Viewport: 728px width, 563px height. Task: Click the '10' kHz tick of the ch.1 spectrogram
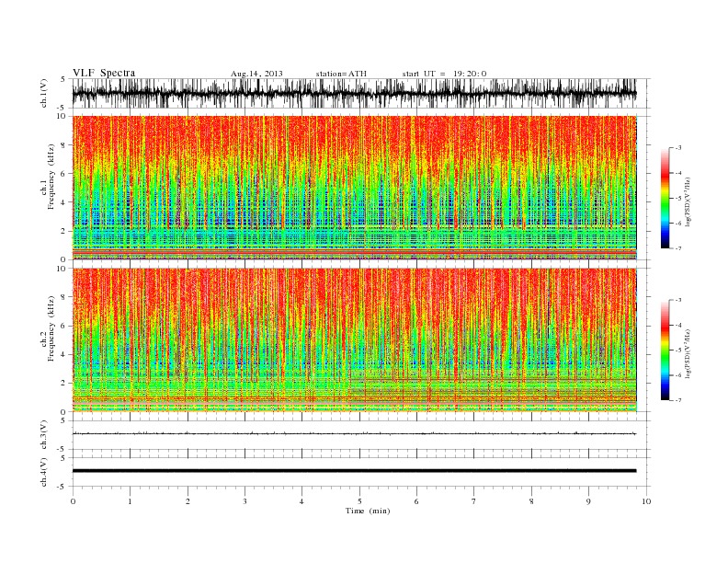click(x=63, y=116)
